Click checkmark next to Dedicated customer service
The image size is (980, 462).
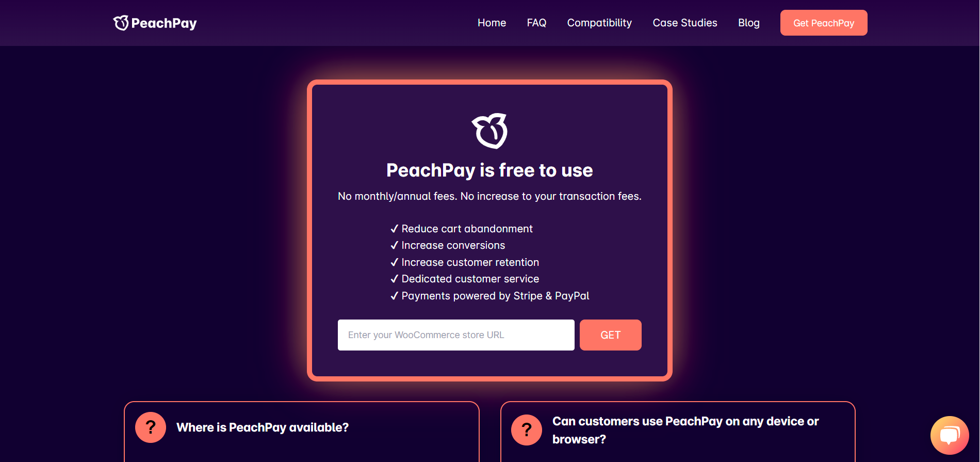[x=395, y=279]
